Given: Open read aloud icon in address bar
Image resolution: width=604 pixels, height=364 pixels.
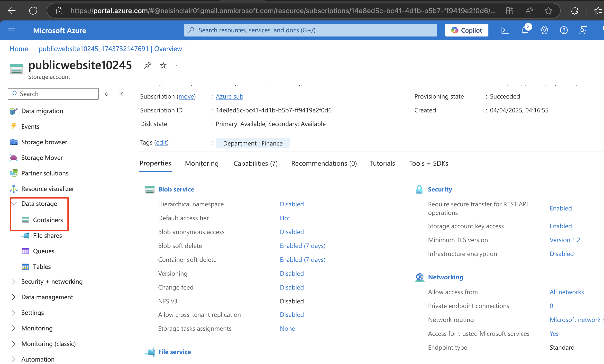Looking at the screenshot, I should [x=529, y=10].
